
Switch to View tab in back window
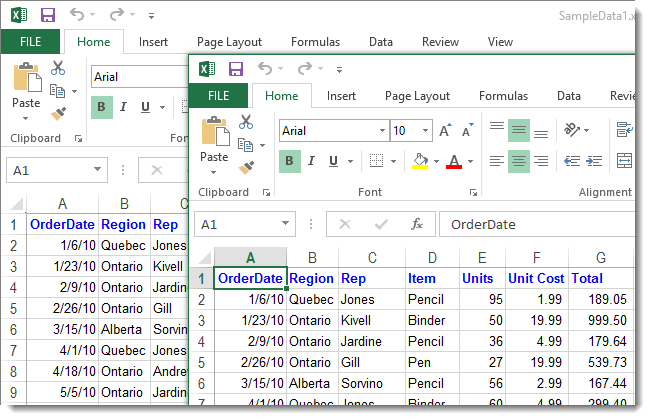click(499, 42)
